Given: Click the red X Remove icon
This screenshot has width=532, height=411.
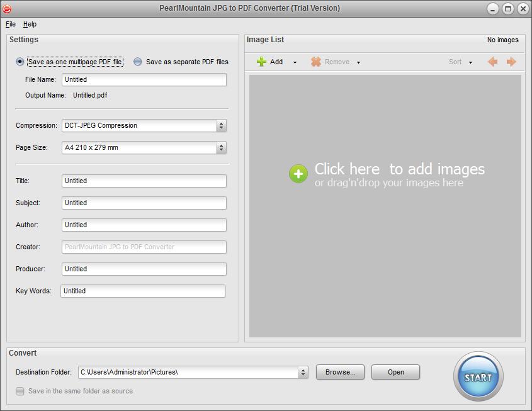Looking at the screenshot, I should (316, 62).
